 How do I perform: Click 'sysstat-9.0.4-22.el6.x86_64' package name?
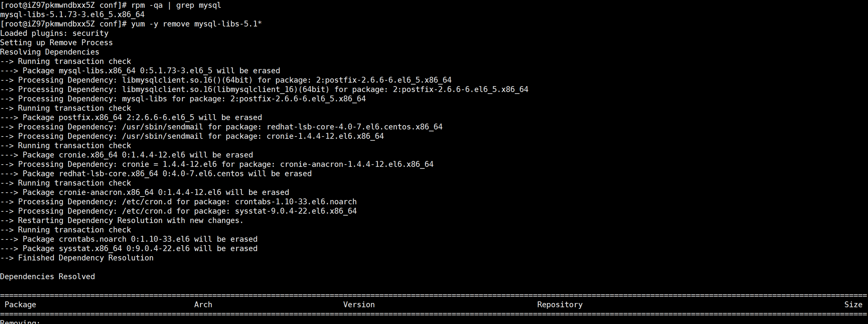click(x=296, y=211)
